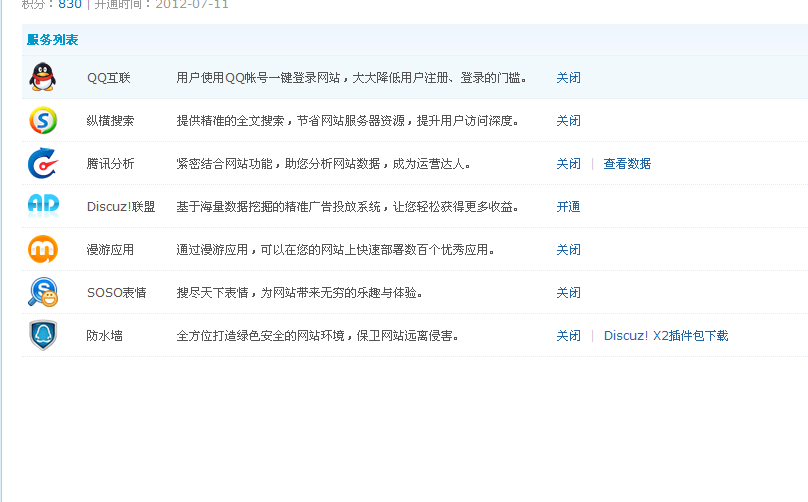Close the QQ互联 service

point(568,78)
